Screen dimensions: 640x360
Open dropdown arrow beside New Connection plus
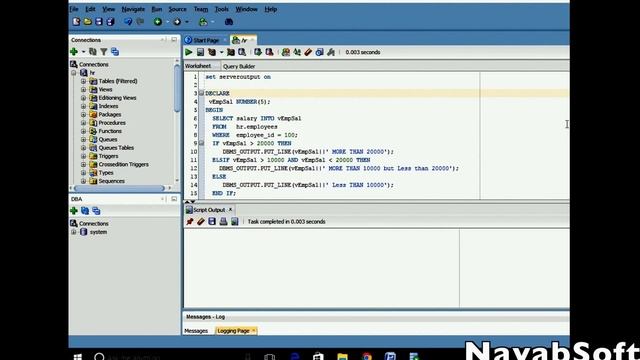pos(83,52)
